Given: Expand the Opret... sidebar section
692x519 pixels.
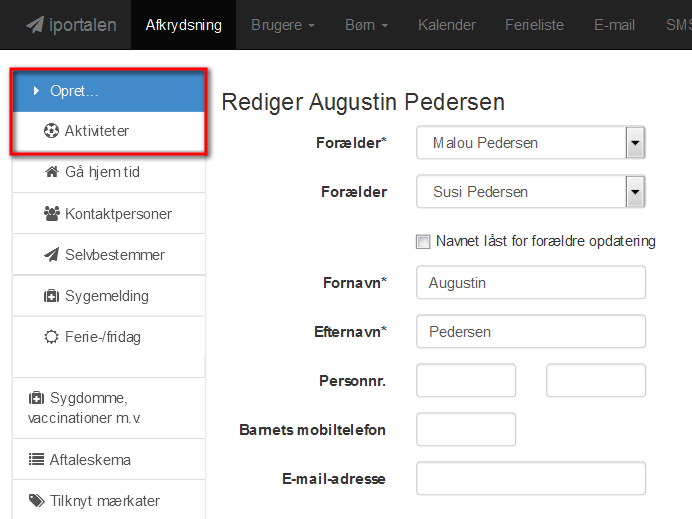Looking at the screenshot, I should tap(109, 91).
